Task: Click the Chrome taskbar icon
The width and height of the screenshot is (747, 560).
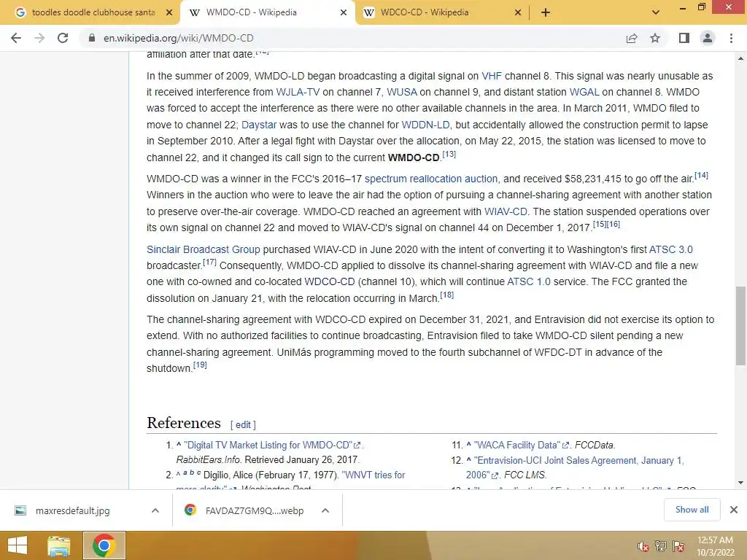Action: [104, 545]
